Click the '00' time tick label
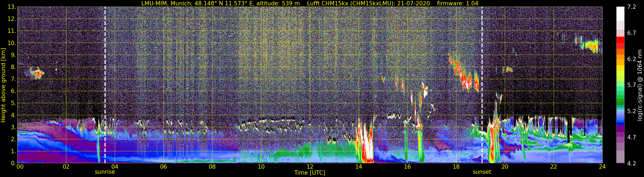 [20, 167]
